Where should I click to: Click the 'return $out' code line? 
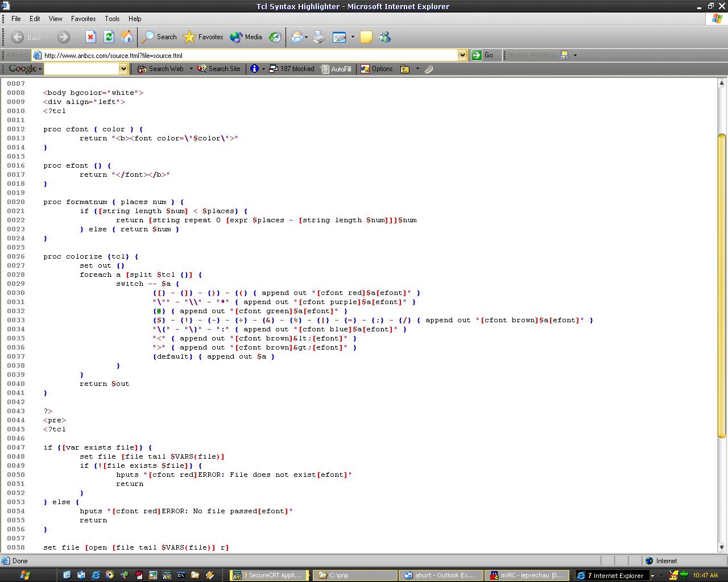coord(105,384)
